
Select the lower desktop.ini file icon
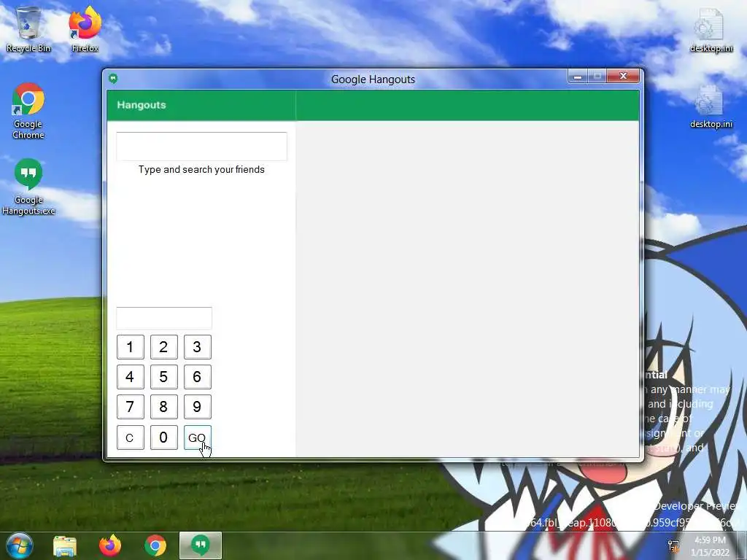click(x=711, y=106)
